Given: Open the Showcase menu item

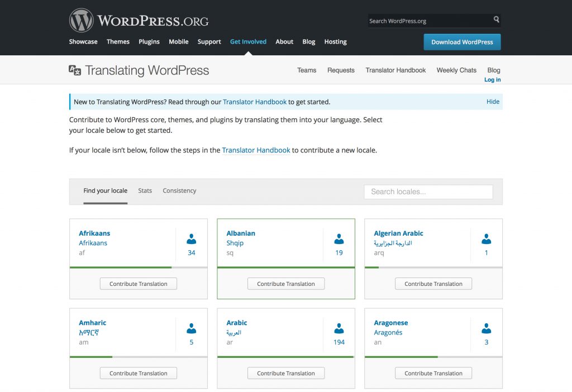Looking at the screenshot, I should coord(83,41).
